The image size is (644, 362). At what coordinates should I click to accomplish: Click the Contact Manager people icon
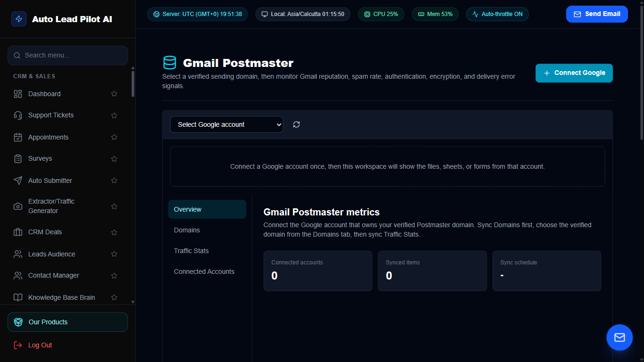(x=18, y=275)
